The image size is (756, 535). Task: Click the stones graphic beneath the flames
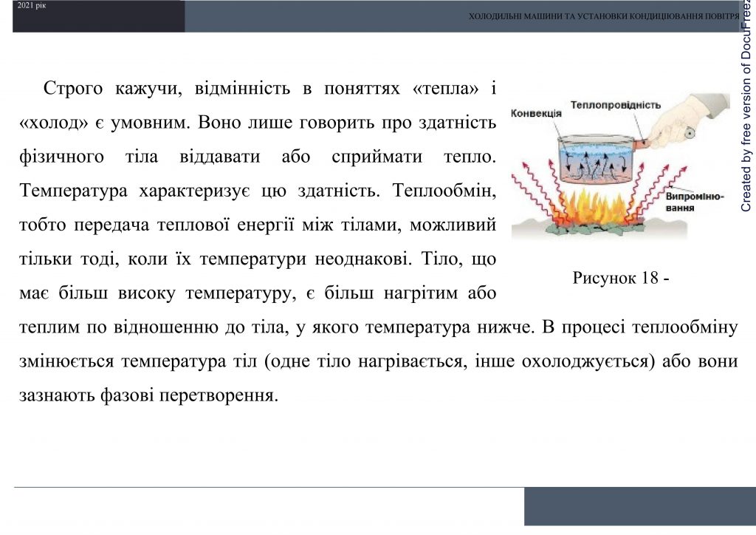pos(595,229)
